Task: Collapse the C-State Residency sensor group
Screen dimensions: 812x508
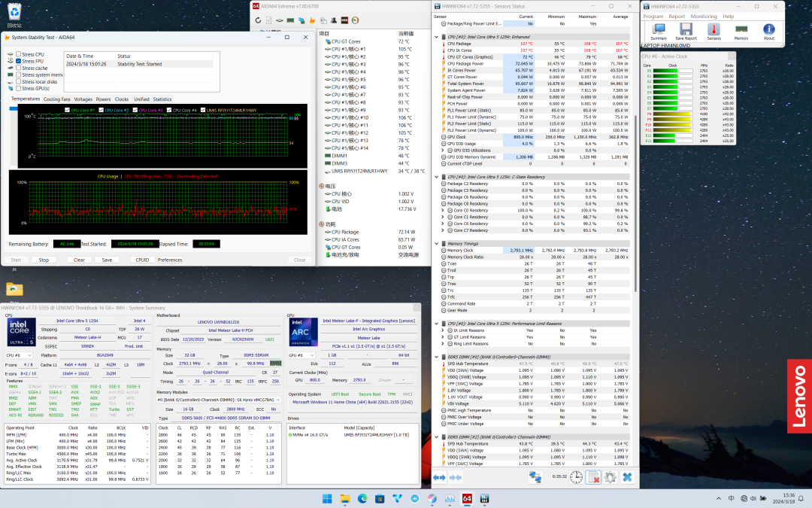Action: (x=437, y=177)
